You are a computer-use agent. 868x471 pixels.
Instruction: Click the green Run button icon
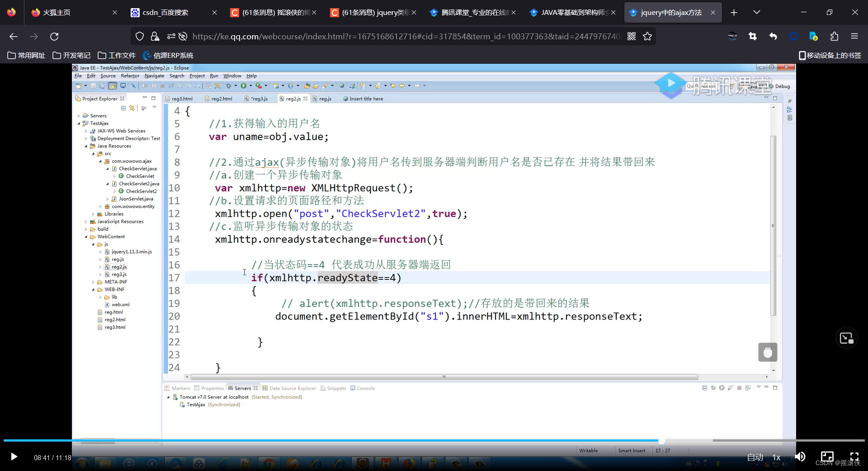[243, 86]
